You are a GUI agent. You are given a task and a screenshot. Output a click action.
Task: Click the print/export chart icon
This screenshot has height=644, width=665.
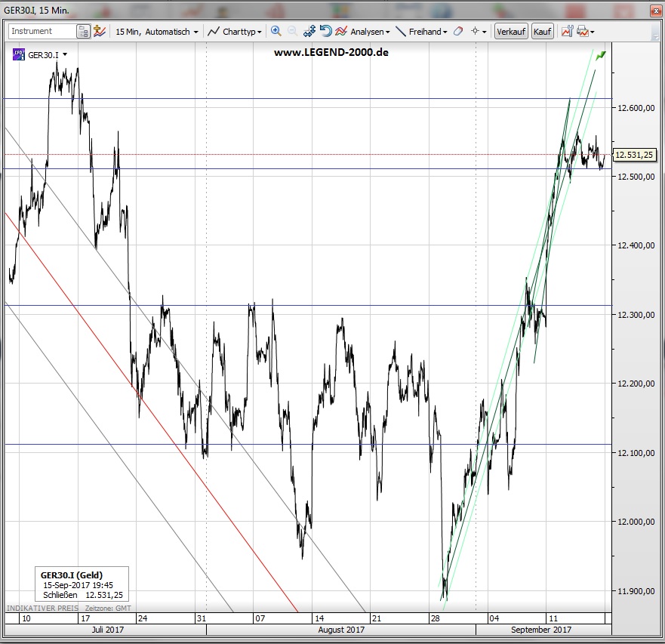(x=583, y=32)
